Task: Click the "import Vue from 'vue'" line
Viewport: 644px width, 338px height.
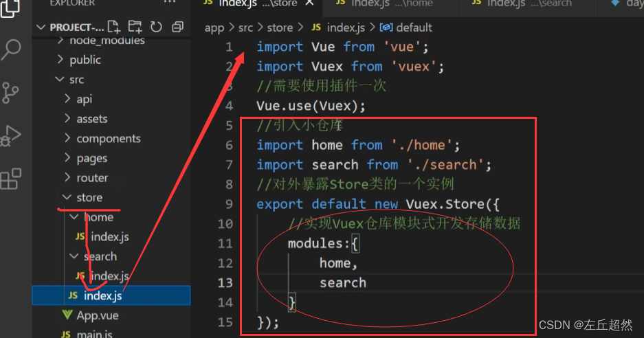Action: (342, 47)
